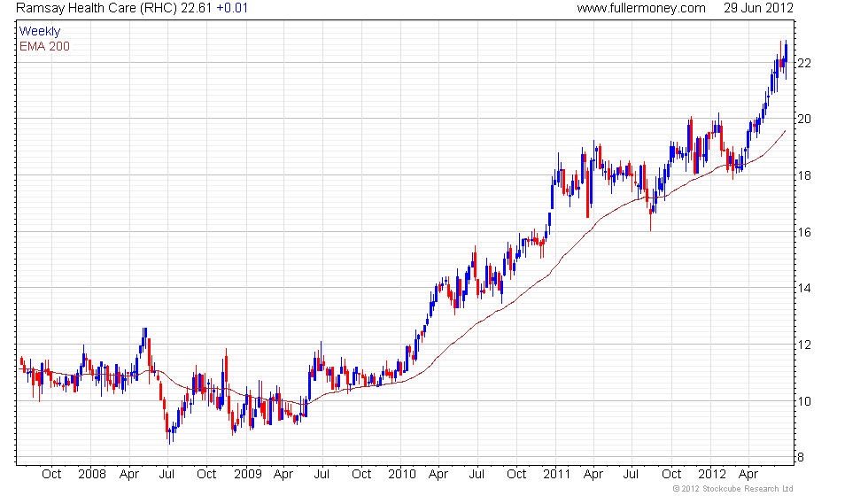Click the last price value 22.61
868x496 pixels.
[x=197, y=8]
